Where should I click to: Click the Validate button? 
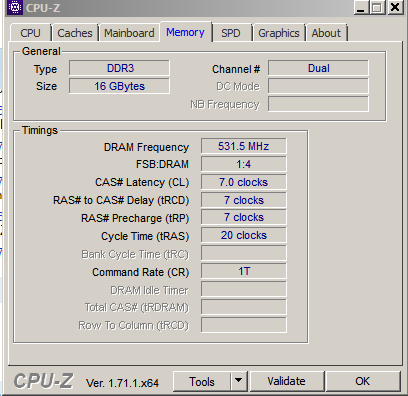pos(286,381)
